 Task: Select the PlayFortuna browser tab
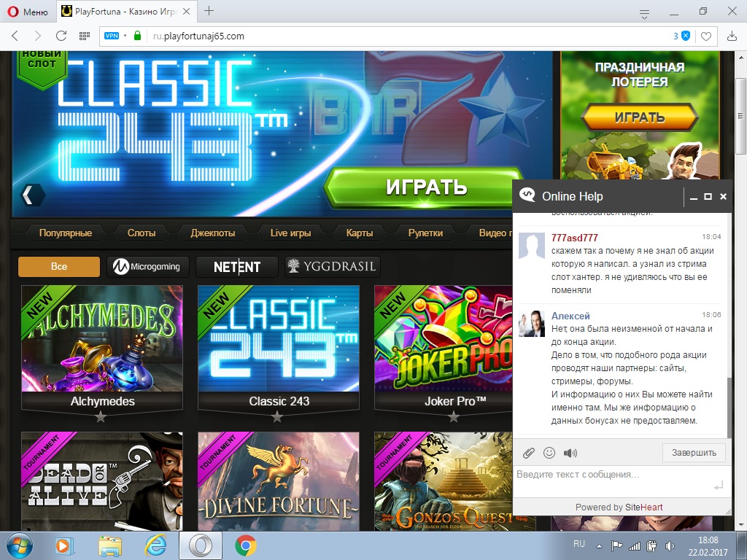(127, 12)
